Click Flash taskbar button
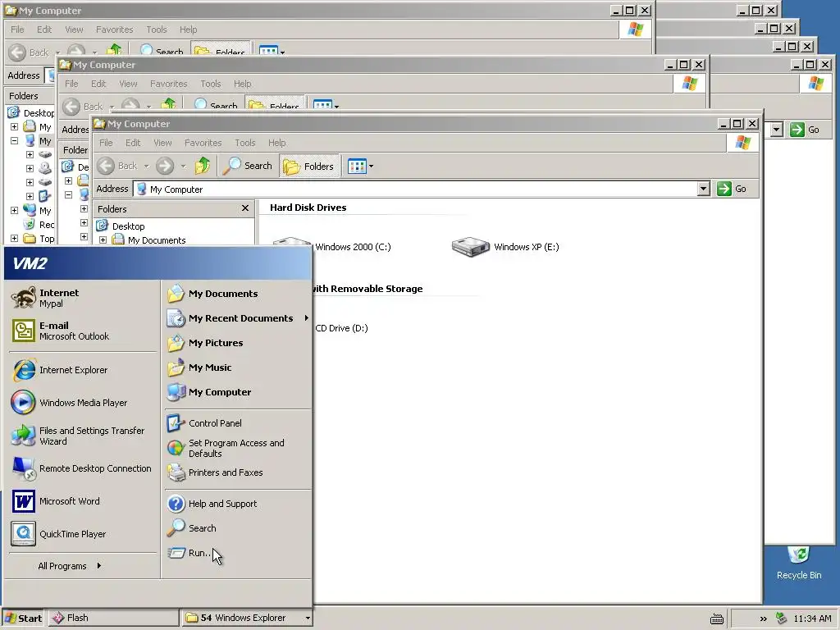The height and width of the screenshot is (630, 840). (x=113, y=619)
